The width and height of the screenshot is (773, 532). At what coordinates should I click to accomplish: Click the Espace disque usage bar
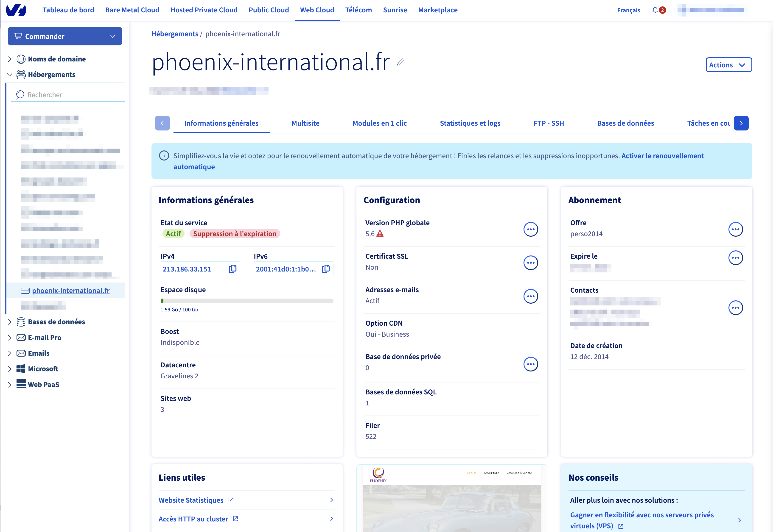click(x=247, y=301)
